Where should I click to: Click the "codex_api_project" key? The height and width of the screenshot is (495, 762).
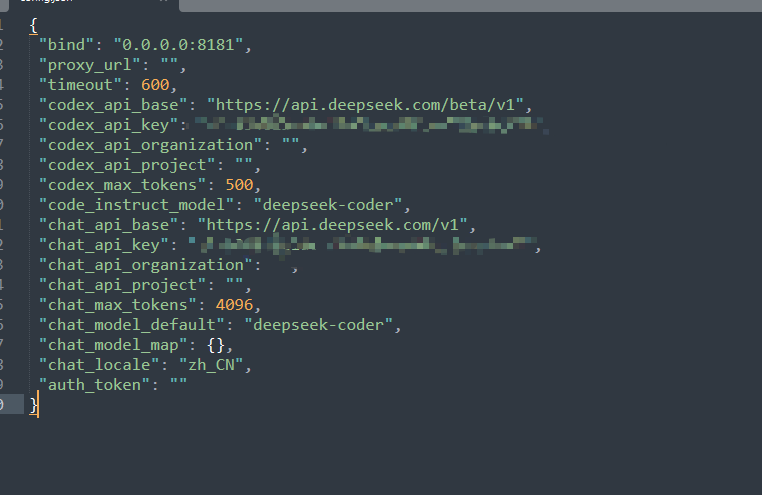click(127, 165)
